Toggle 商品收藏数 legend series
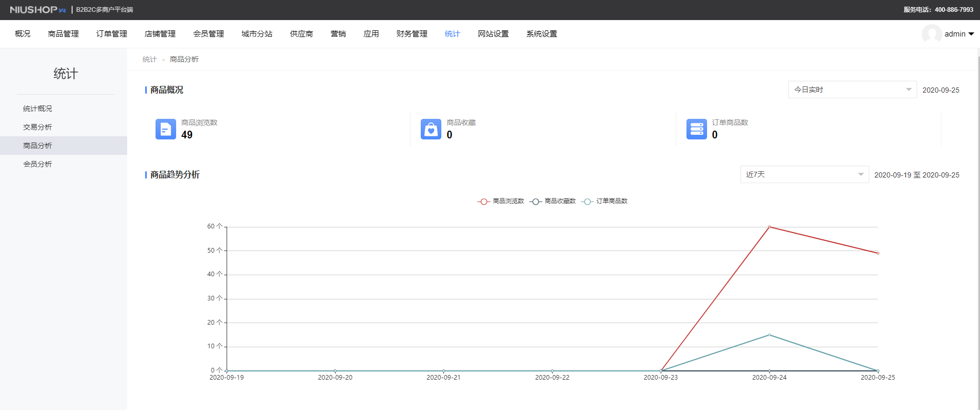Viewport: 980px width, 410px height. pyautogui.click(x=553, y=201)
